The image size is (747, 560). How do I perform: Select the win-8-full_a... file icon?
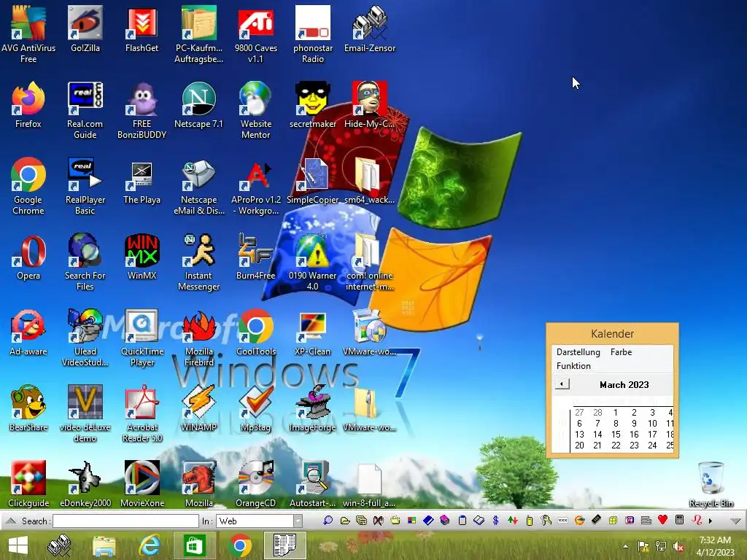click(370, 484)
